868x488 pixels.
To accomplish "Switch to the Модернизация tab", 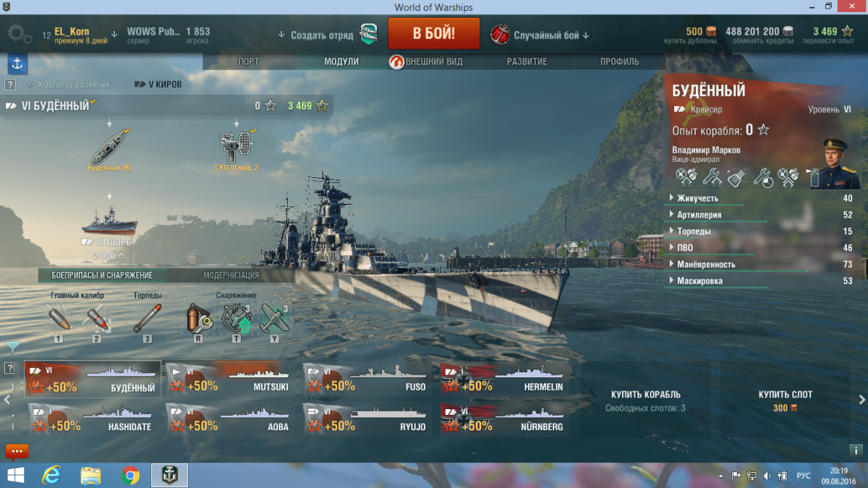I will click(x=231, y=275).
